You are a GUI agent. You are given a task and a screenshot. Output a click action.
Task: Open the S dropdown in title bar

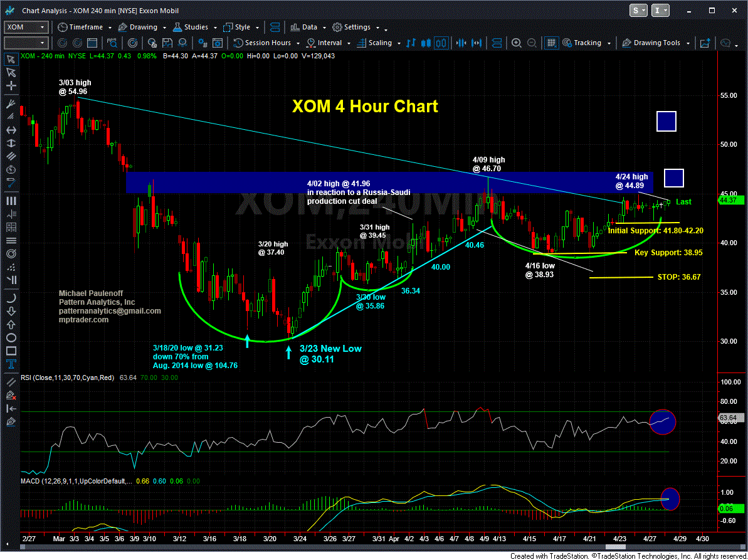pos(639,11)
